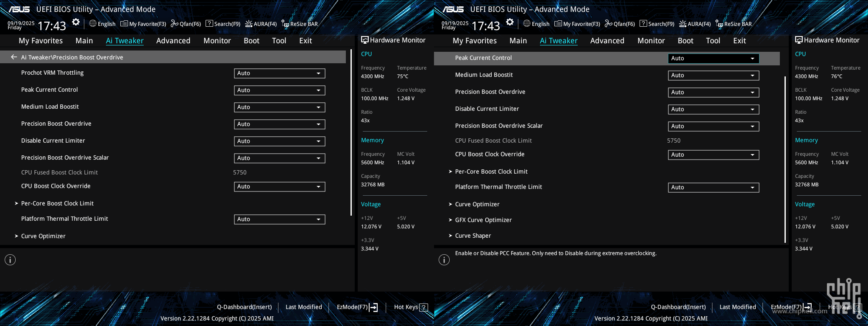Open highlighted Peak Current Control dropdown, right screen
This screenshot has height=326, width=868.
coord(714,59)
